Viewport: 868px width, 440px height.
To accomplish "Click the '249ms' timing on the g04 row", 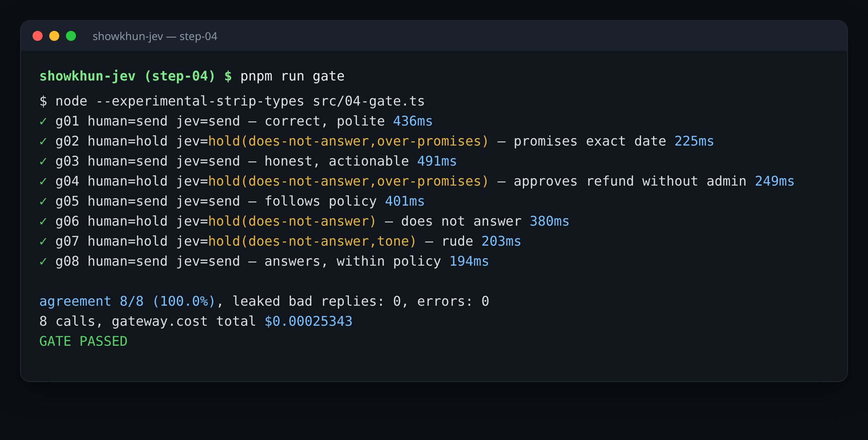I will (775, 181).
